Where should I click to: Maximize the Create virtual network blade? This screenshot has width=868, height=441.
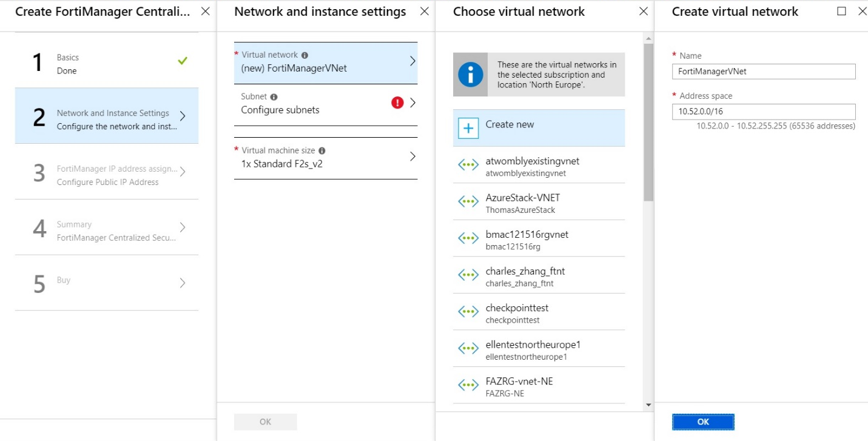click(841, 11)
